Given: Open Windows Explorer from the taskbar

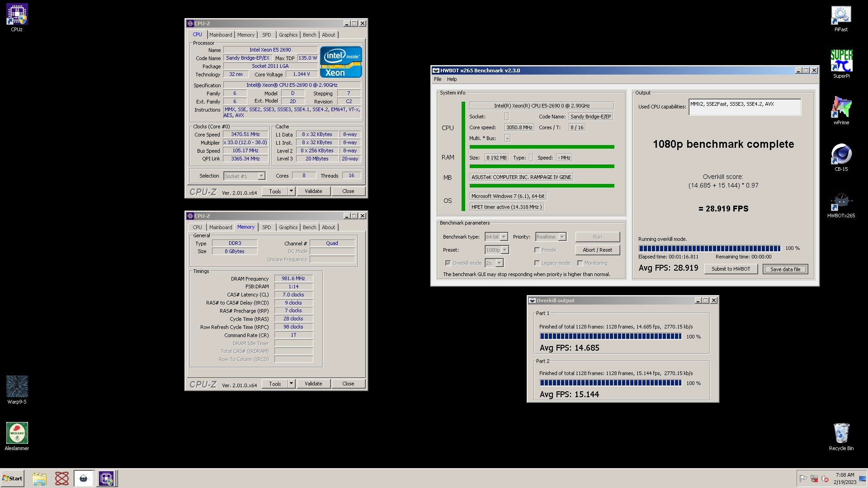Looking at the screenshot, I should pos(39,479).
